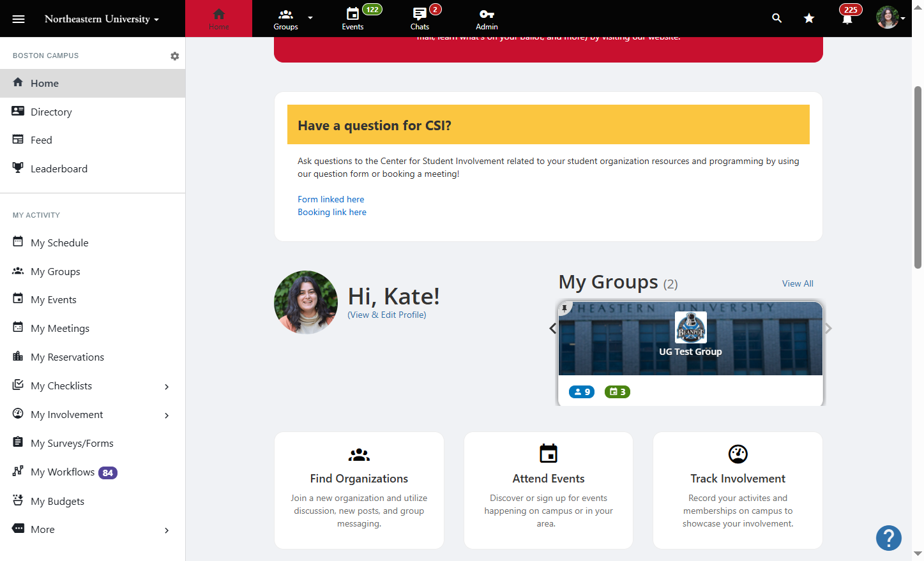Open the user avatar account menu

tap(890, 18)
